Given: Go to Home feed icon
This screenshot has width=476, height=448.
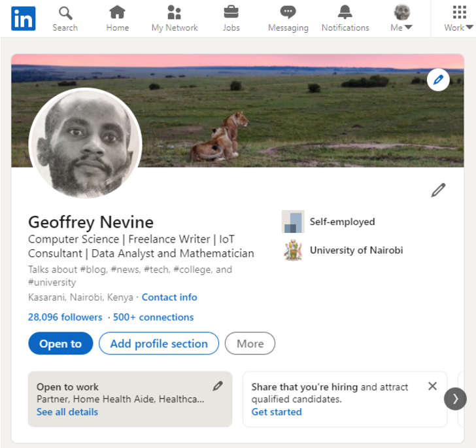Looking at the screenshot, I should click(117, 13).
